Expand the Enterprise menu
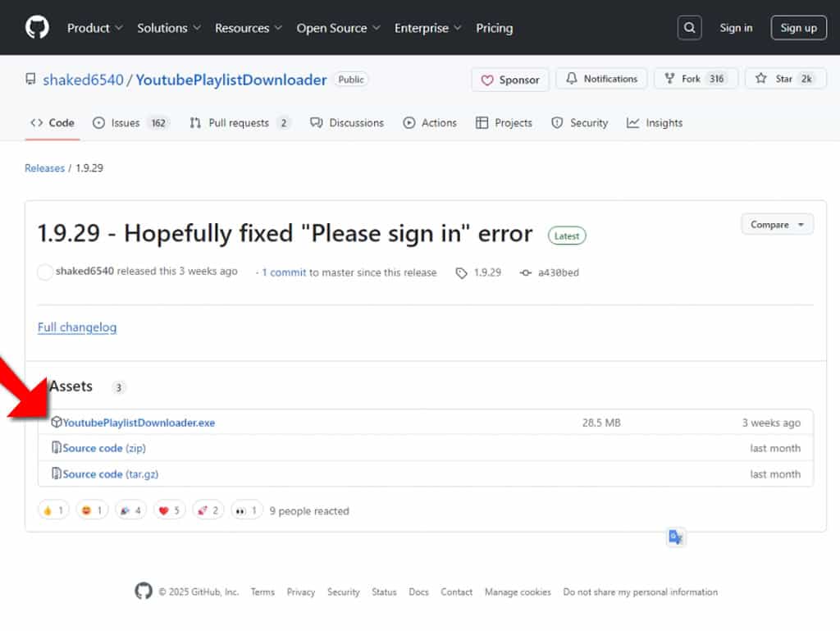This screenshot has height=631, width=840. coord(427,28)
